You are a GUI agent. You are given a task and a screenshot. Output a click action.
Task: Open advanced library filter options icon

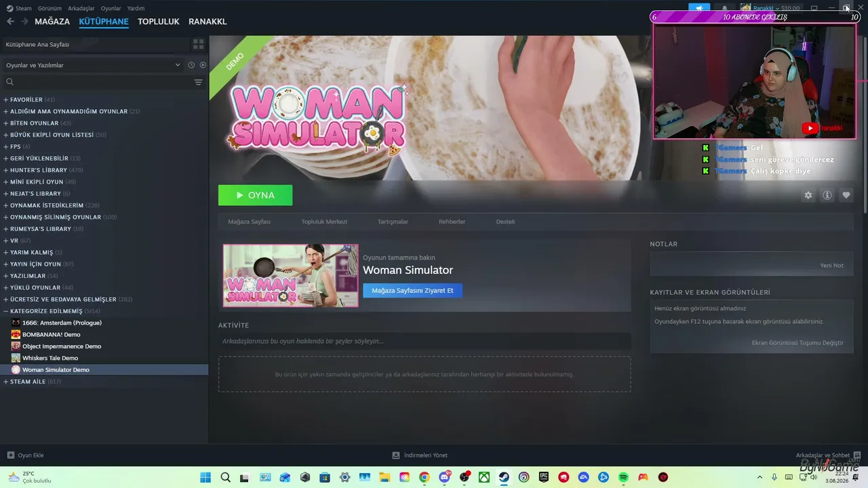198,82
